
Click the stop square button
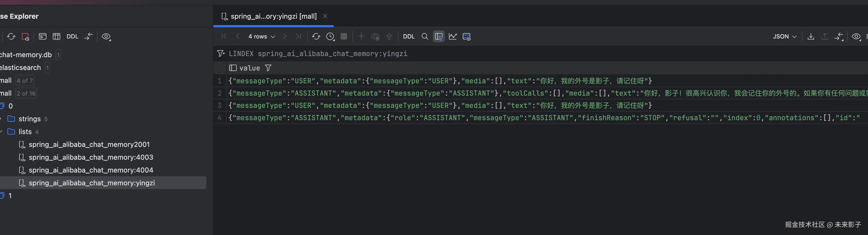coord(344,37)
